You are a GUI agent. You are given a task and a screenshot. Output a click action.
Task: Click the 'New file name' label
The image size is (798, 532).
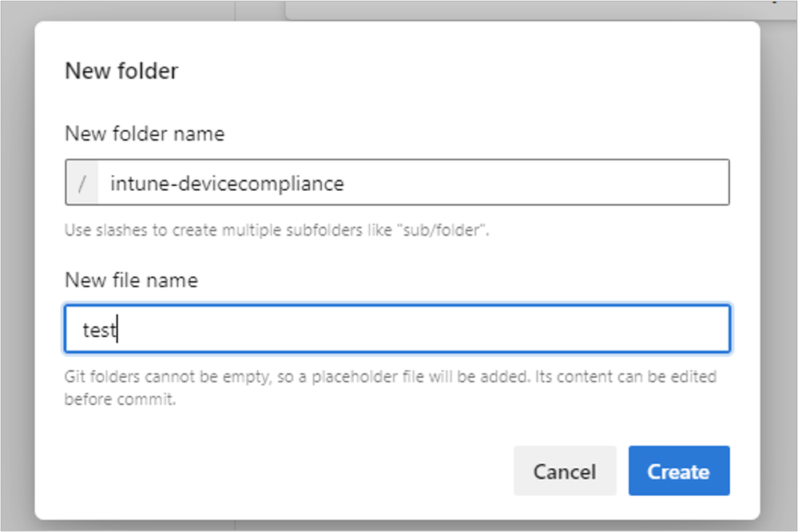click(131, 280)
